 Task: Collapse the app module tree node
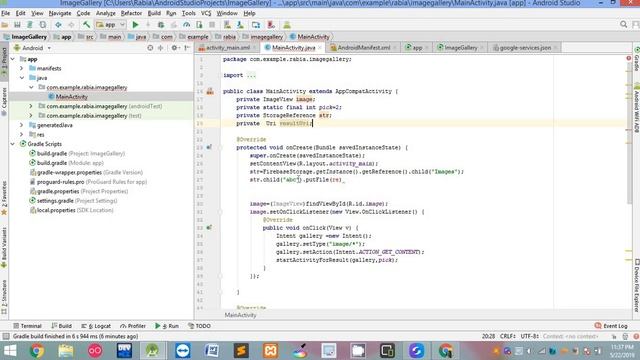tap(13, 59)
